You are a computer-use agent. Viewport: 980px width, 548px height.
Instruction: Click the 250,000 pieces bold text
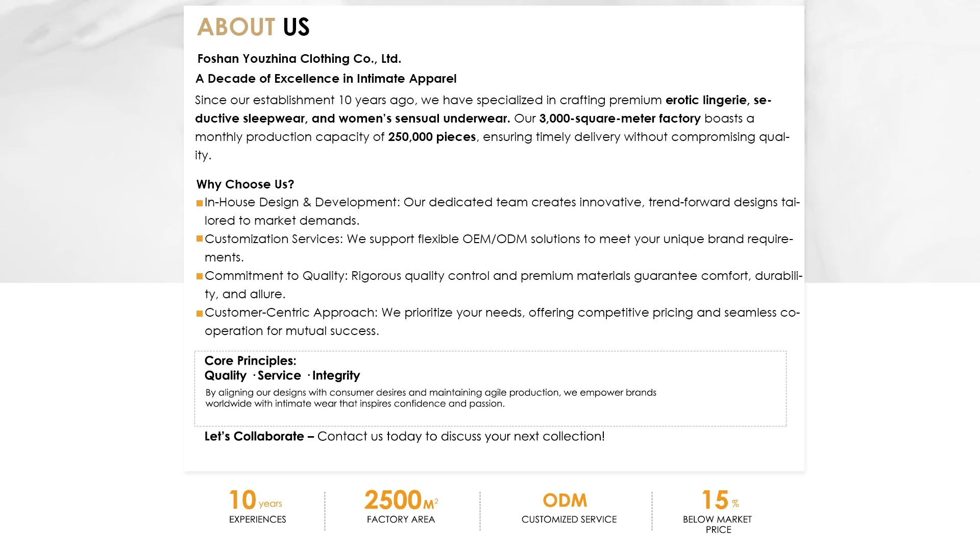click(432, 137)
